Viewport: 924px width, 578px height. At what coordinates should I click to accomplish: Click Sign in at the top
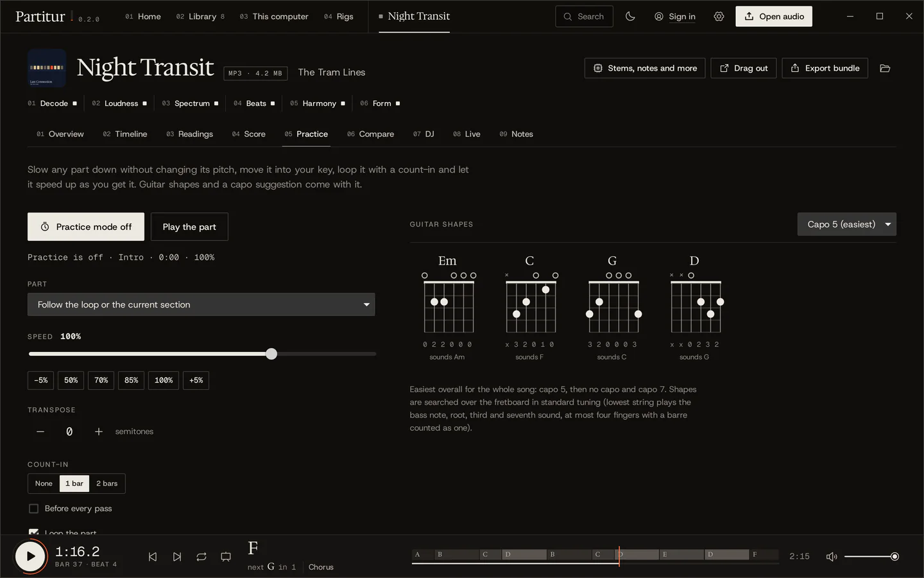click(675, 17)
